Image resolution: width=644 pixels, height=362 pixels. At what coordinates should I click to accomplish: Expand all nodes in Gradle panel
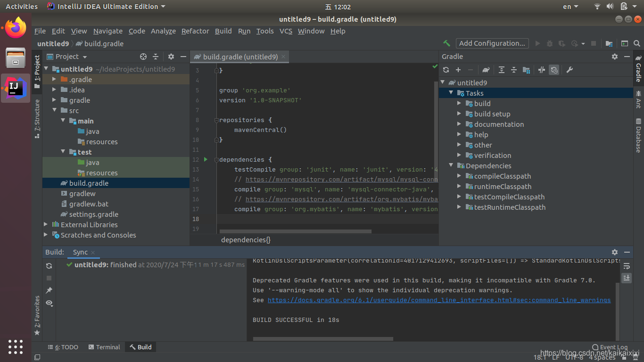[502, 70]
